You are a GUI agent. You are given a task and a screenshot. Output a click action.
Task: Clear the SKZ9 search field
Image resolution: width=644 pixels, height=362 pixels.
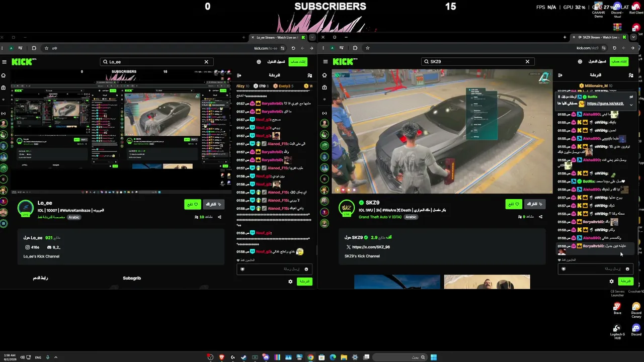coord(527,62)
